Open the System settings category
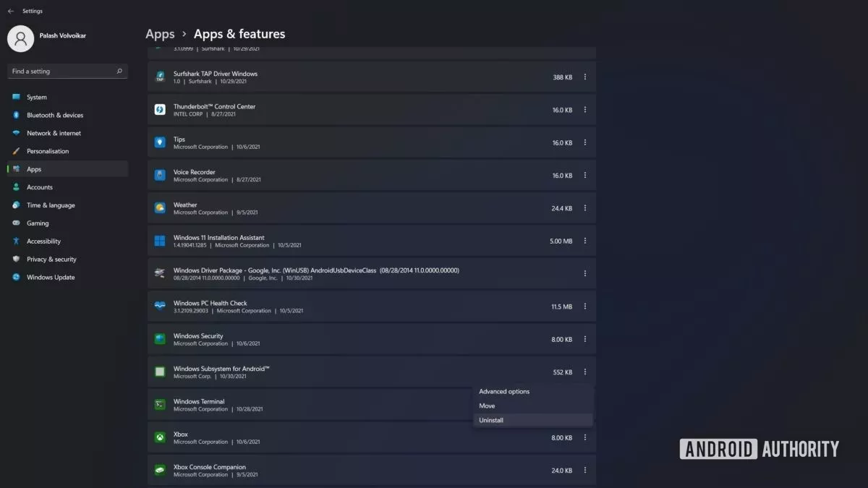 pos(67,97)
